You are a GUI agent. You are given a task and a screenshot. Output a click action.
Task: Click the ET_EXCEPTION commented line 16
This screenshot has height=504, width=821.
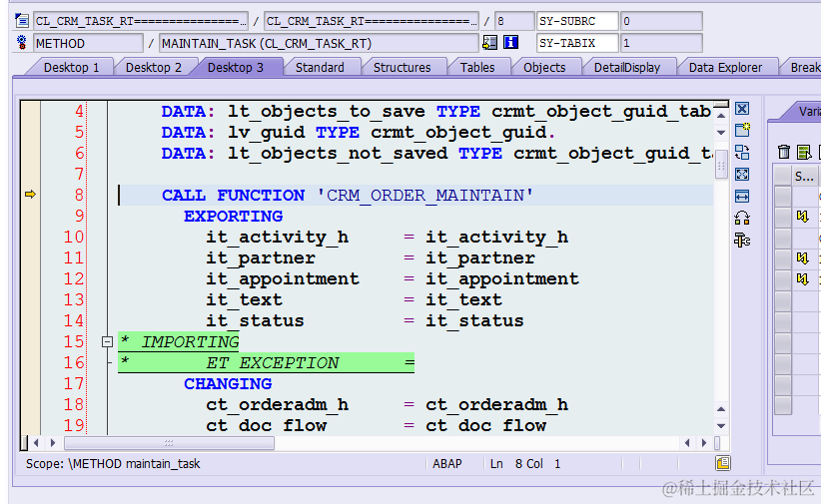click(x=267, y=362)
